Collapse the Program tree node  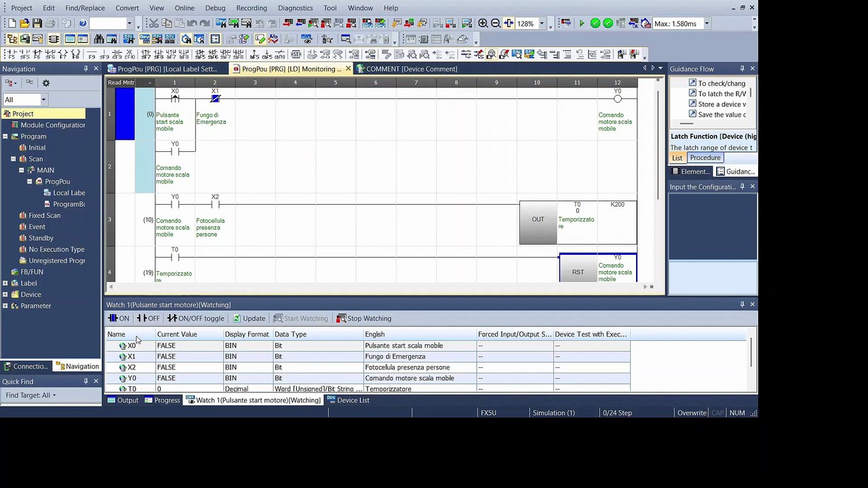[x=5, y=136]
